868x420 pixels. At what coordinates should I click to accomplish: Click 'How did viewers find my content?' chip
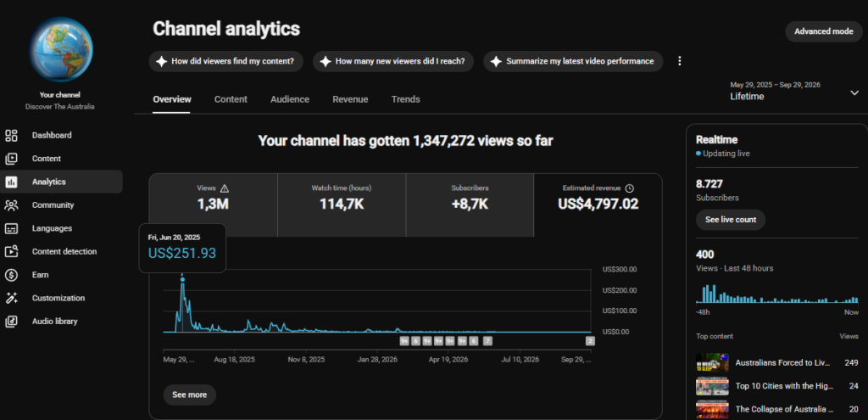tap(225, 61)
